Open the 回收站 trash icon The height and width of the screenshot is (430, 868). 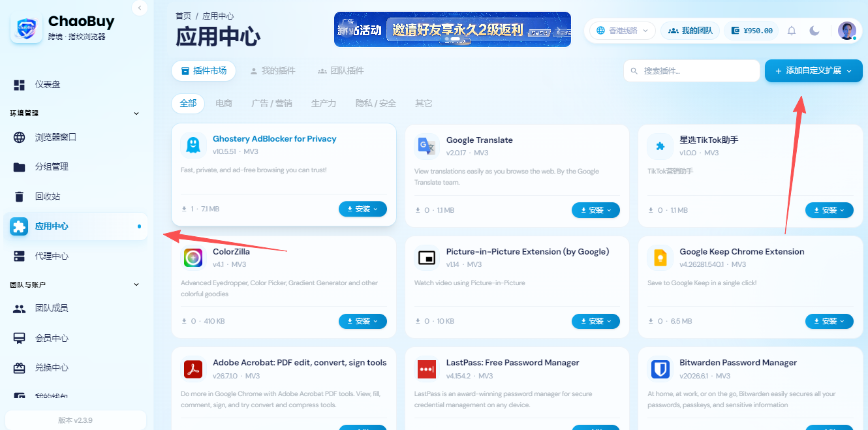point(20,196)
